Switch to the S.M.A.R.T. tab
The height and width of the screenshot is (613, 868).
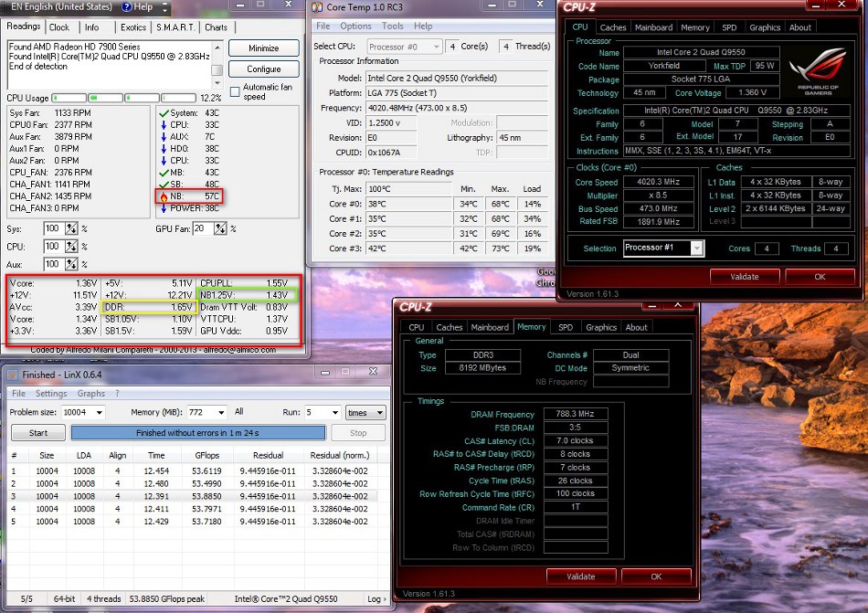pyautogui.click(x=175, y=27)
